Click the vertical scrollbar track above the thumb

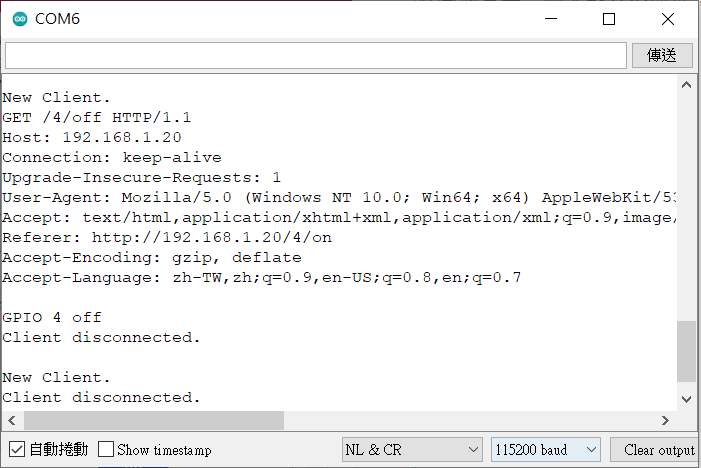[686, 200]
